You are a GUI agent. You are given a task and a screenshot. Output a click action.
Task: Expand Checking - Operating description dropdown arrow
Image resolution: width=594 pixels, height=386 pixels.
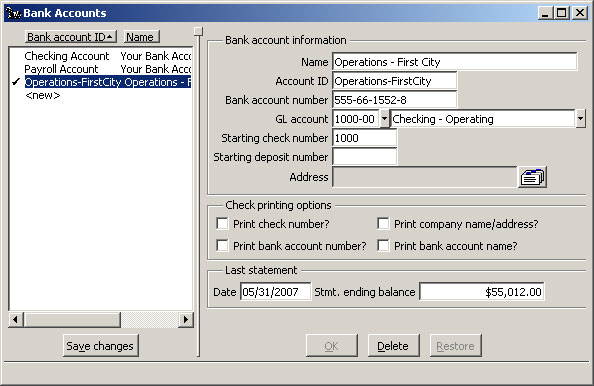tap(580, 119)
